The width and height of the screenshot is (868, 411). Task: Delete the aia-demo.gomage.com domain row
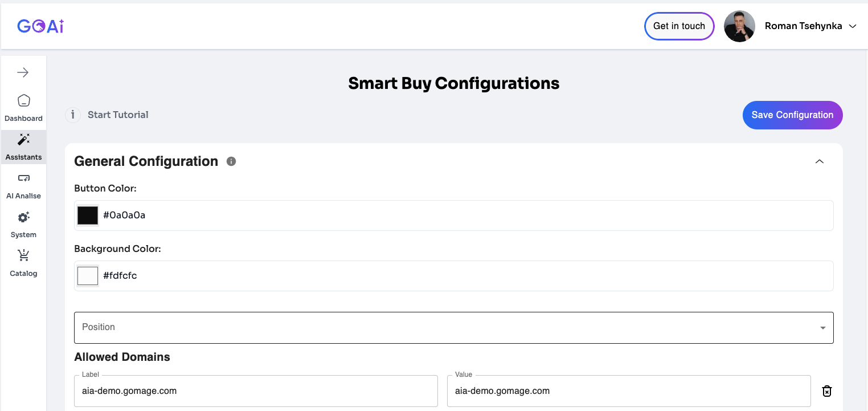[827, 391]
